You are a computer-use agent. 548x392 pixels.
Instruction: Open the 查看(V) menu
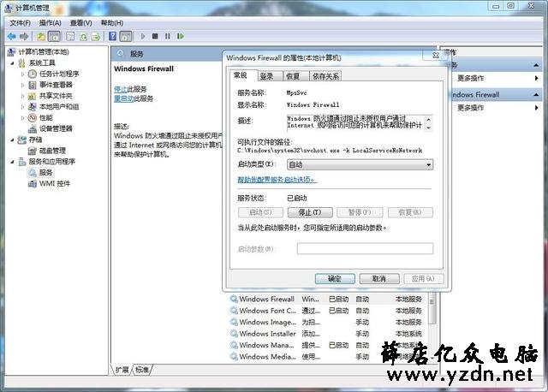pyautogui.click(x=80, y=23)
